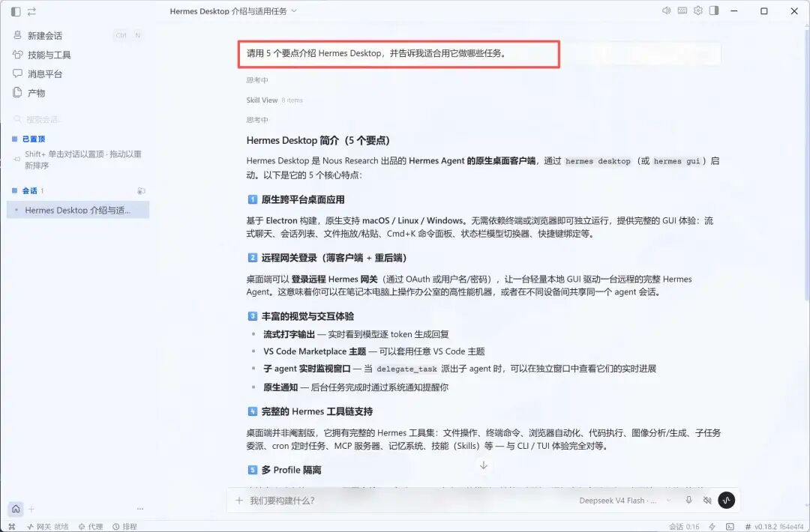Click the vertical scrollbar on the right edge

coord(806,165)
